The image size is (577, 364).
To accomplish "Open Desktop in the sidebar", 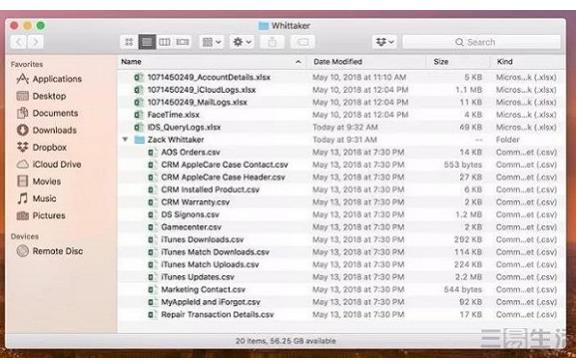I will tap(42, 96).
